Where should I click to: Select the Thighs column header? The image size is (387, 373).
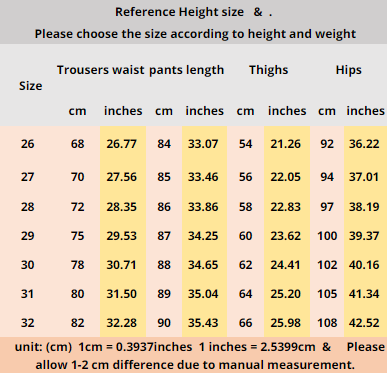(268, 70)
